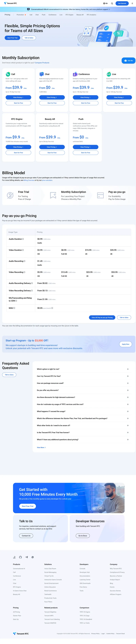
Task: Click Talk to Sales in hero section
Action: (x=29, y=38)
